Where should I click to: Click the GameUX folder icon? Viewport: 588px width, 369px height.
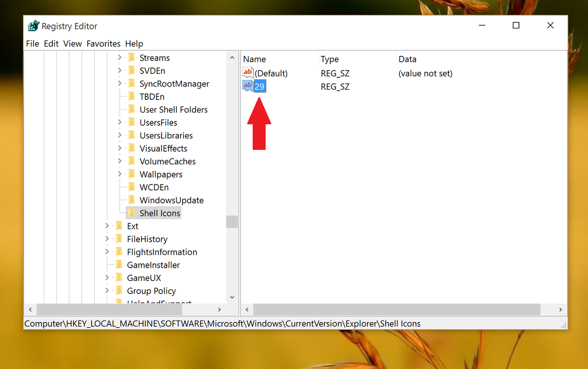118,278
